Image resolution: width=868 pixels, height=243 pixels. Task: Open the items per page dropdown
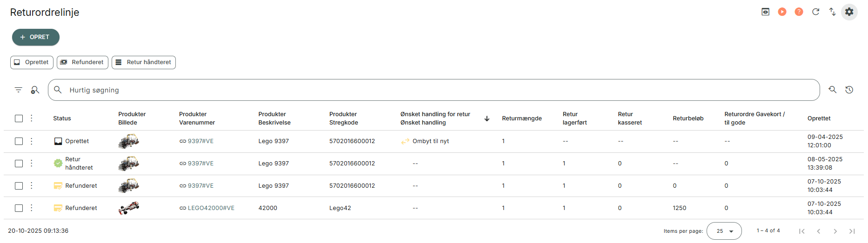tap(724, 231)
